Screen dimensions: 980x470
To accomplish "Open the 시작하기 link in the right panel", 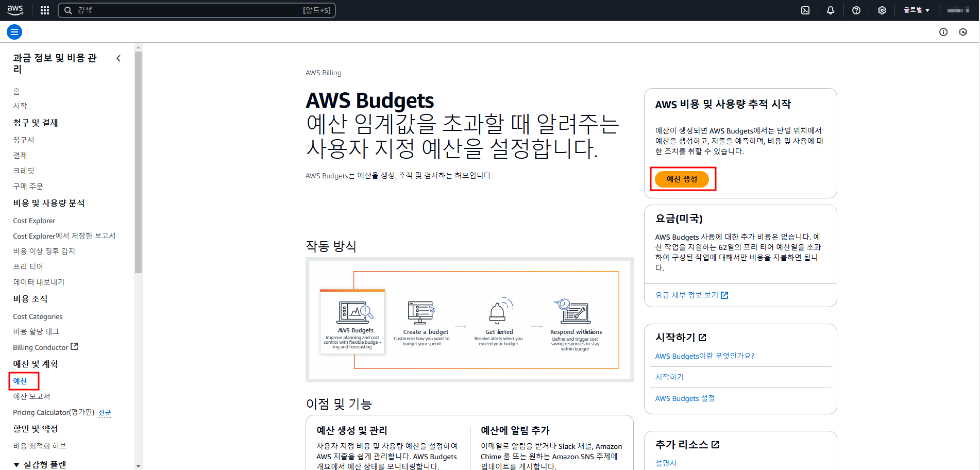I will (669, 377).
